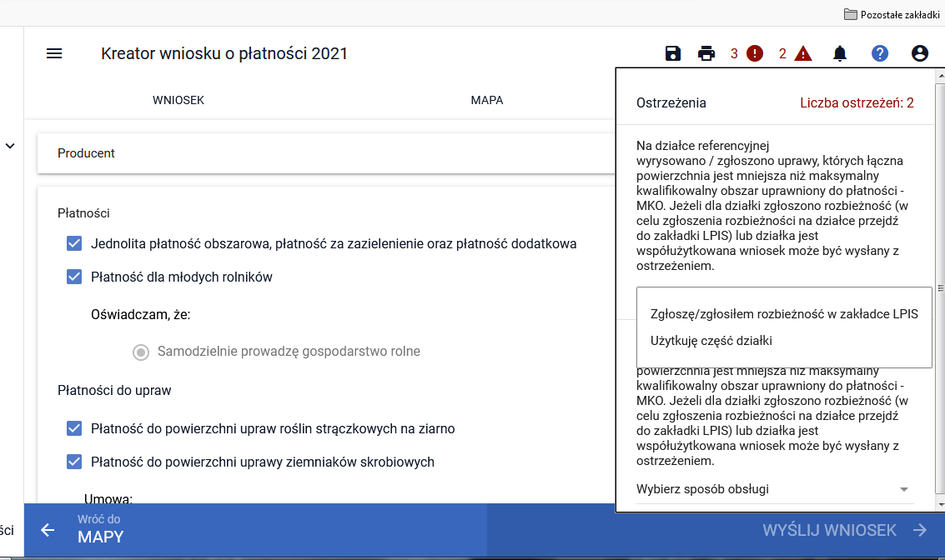The height and width of the screenshot is (560, 945).
Task: Uncheck Jednolita płatność obszarowa checkbox
Action: 74,243
